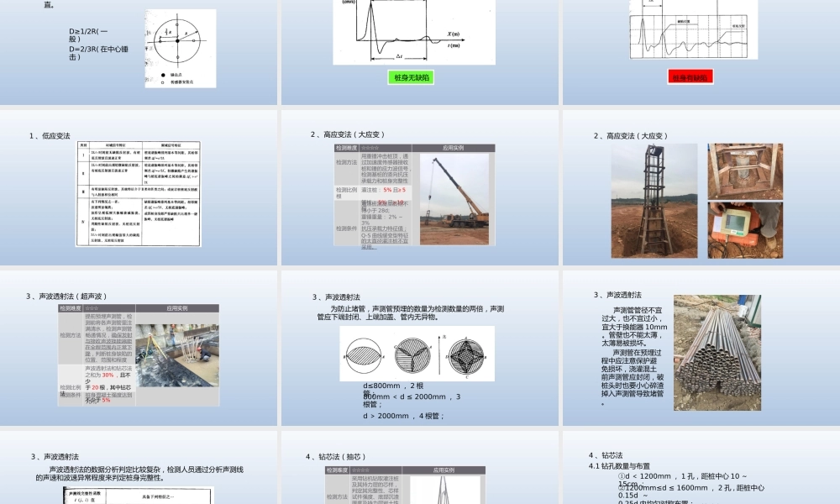This screenshot has height=504, width=840.
Task: Select the crane photo in the 高应变法 slide
Action: pos(454,199)
